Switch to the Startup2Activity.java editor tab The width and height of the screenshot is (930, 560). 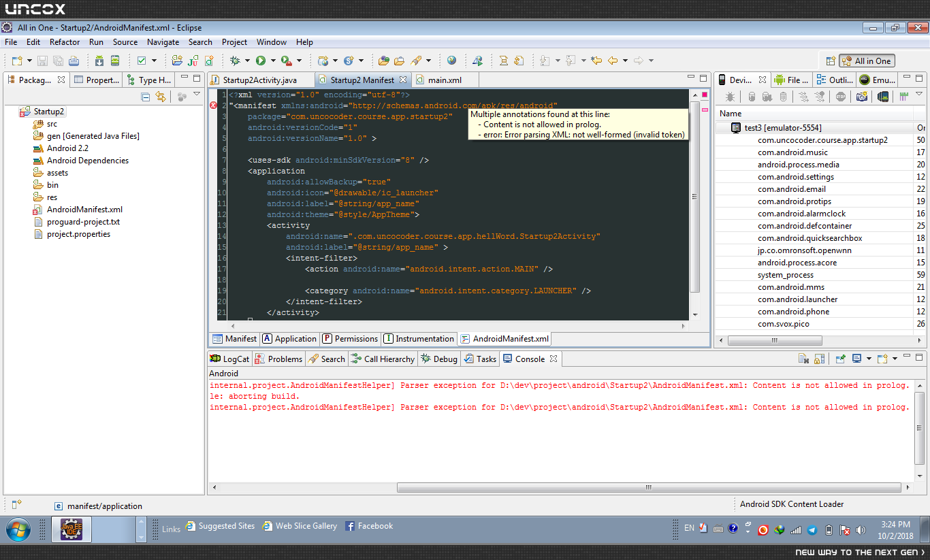point(259,80)
